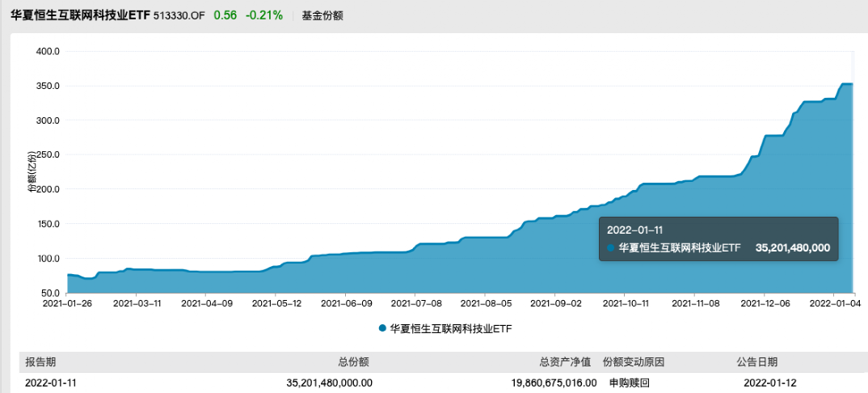Image resolution: width=868 pixels, height=393 pixels.
Task: Click x-axis label 2021-09-02
Action: click(x=554, y=303)
